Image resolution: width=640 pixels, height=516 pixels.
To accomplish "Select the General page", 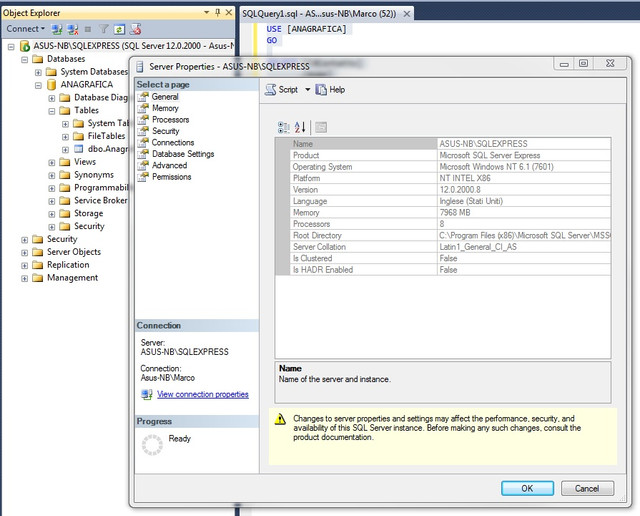I will [x=164, y=97].
